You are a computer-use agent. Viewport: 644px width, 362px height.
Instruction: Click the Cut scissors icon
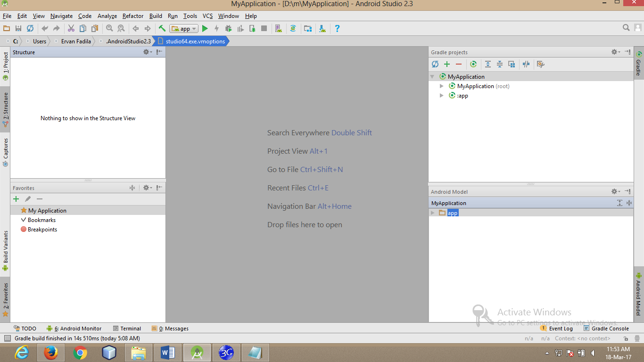71,28
